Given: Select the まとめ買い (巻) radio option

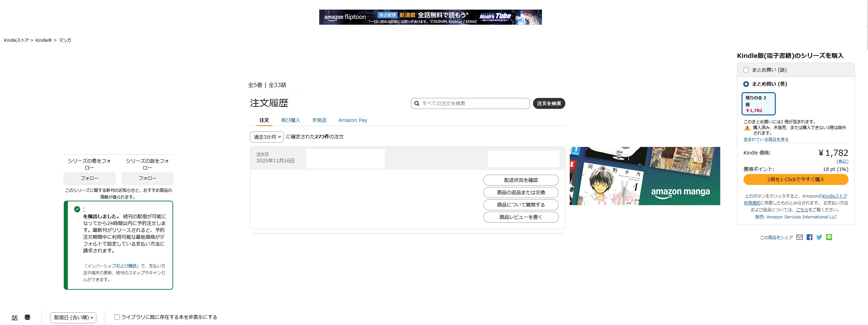Looking at the screenshot, I should pos(746,84).
